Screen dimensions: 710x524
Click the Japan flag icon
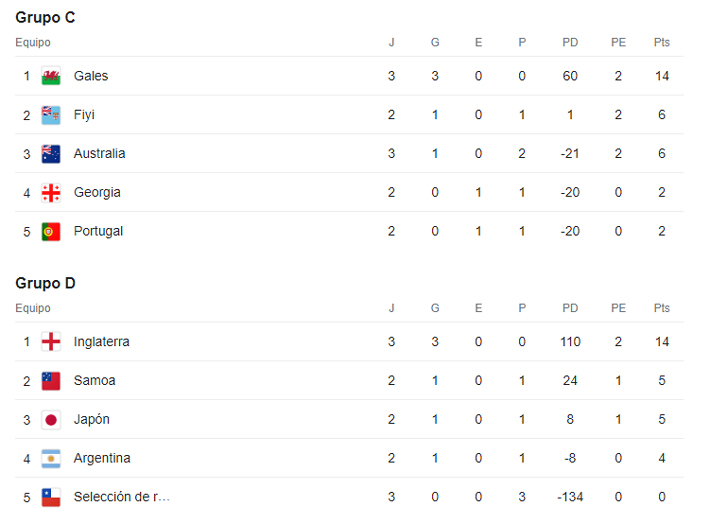pos(51,420)
